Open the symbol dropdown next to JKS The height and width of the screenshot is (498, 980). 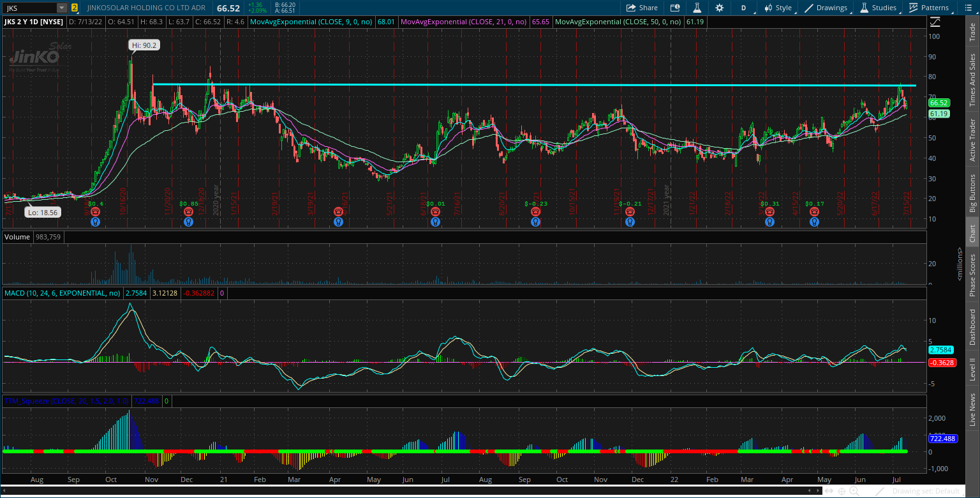coord(60,8)
